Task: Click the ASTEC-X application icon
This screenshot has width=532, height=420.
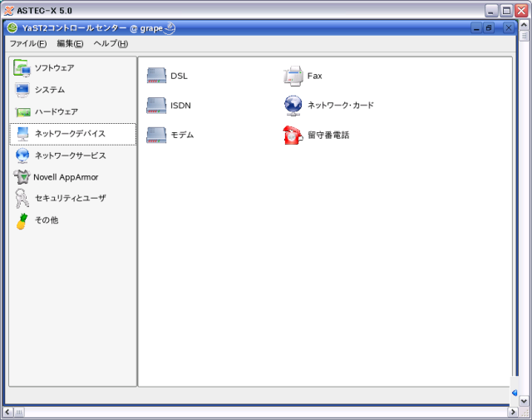Action: [9, 11]
